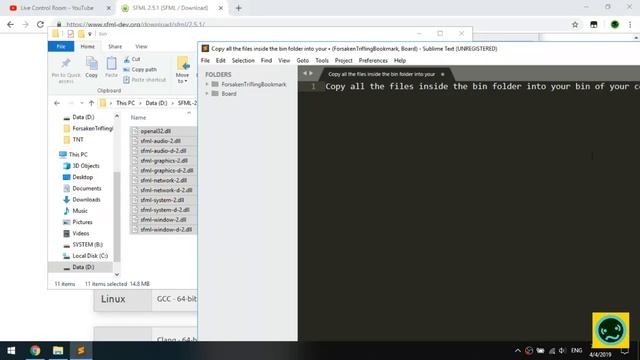Open Sublime Text Find menu
Image resolution: width=640 pixels, height=360 pixels.
point(266,60)
